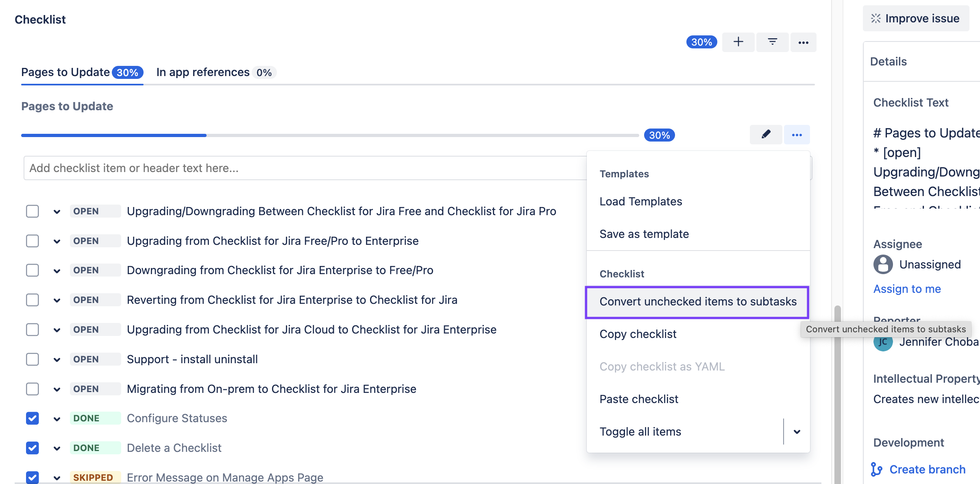Screen dimensions: 980x484
Task: Expand the Upgrading from Checklist for Jira Free/Pro item
Action: pyautogui.click(x=57, y=241)
